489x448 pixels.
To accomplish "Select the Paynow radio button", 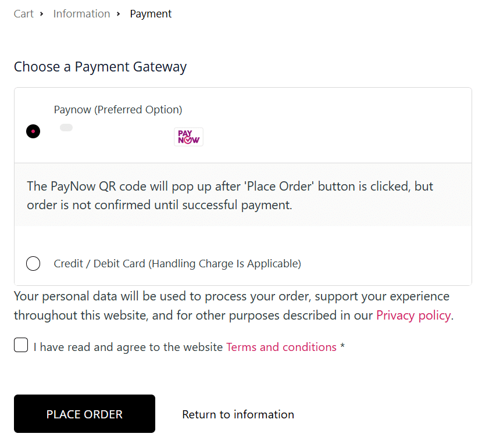I will coord(33,131).
